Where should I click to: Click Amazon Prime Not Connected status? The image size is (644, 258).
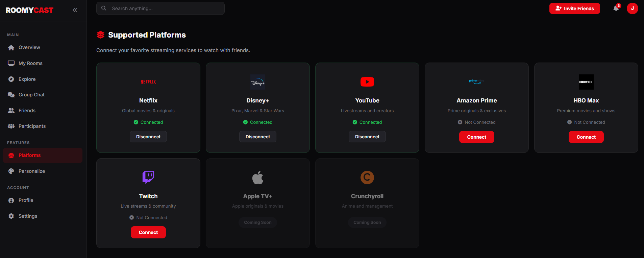pyautogui.click(x=477, y=122)
